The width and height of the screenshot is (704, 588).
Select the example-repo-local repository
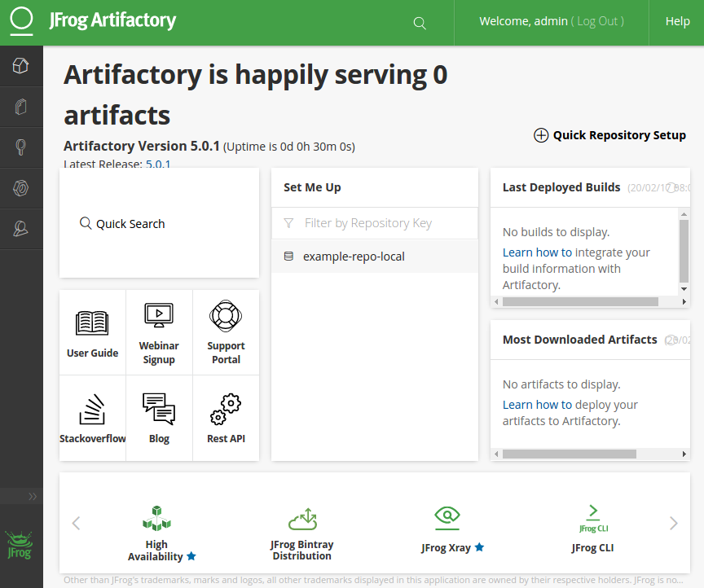[375, 257]
